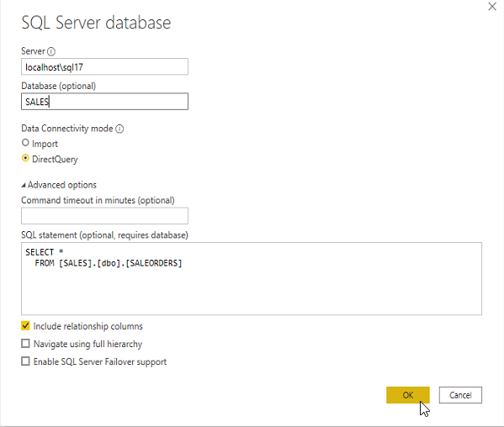This screenshot has height=427, width=504.
Task: Click the info icon next to Server
Action: point(51,51)
